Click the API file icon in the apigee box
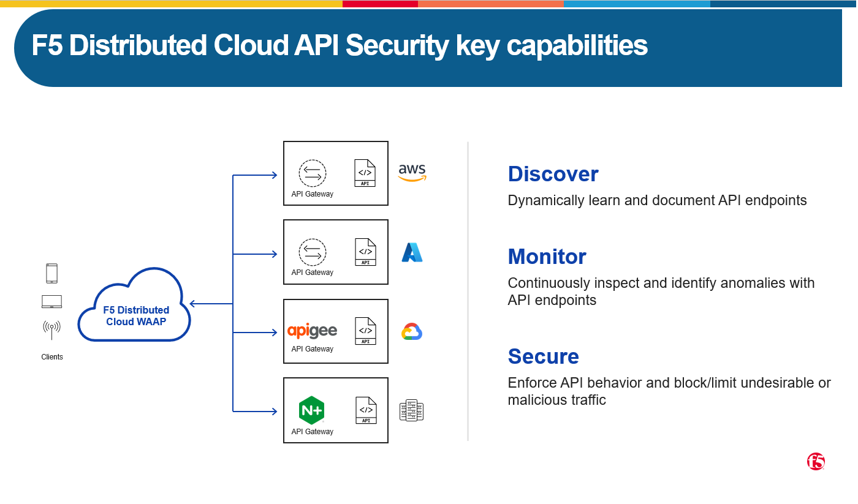The height and width of the screenshot is (504, 858). [365, 331]
